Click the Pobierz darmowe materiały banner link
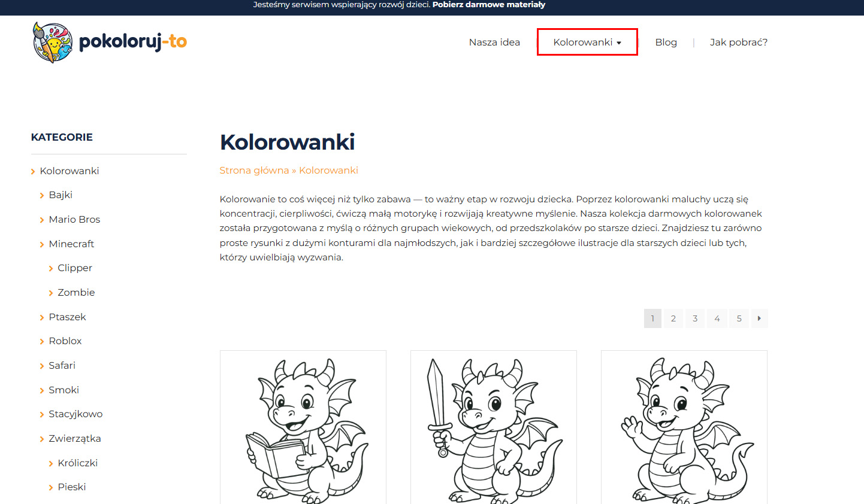The width and height of the screenshot is (864, 504). (x=489, y=5)
